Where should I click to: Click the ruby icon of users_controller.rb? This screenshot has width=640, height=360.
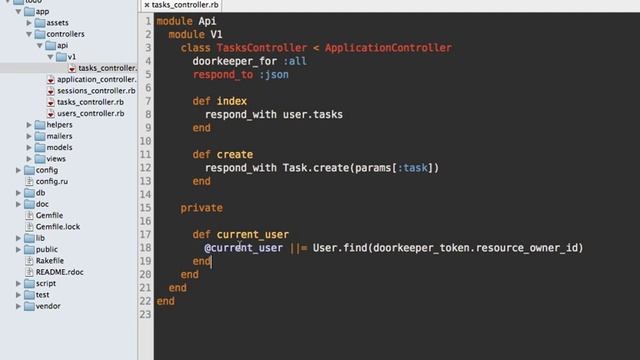pyautogui.click(x=51, y=114)
